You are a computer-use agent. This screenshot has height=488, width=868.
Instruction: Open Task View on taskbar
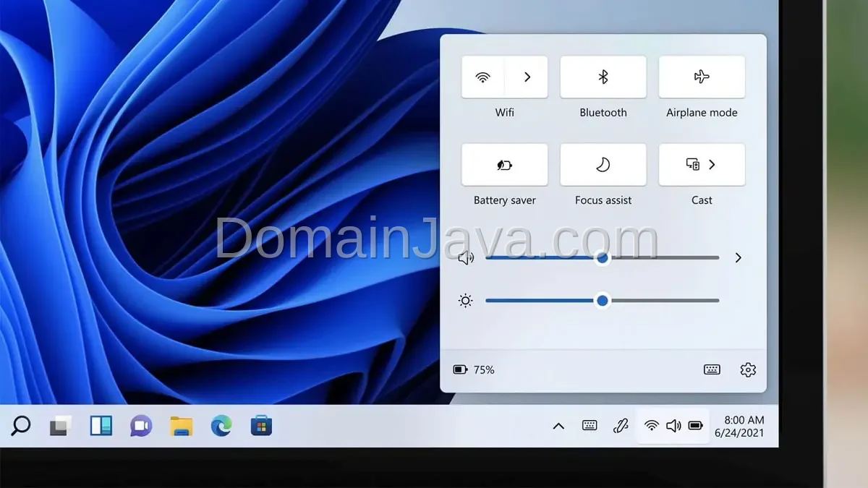61,426
